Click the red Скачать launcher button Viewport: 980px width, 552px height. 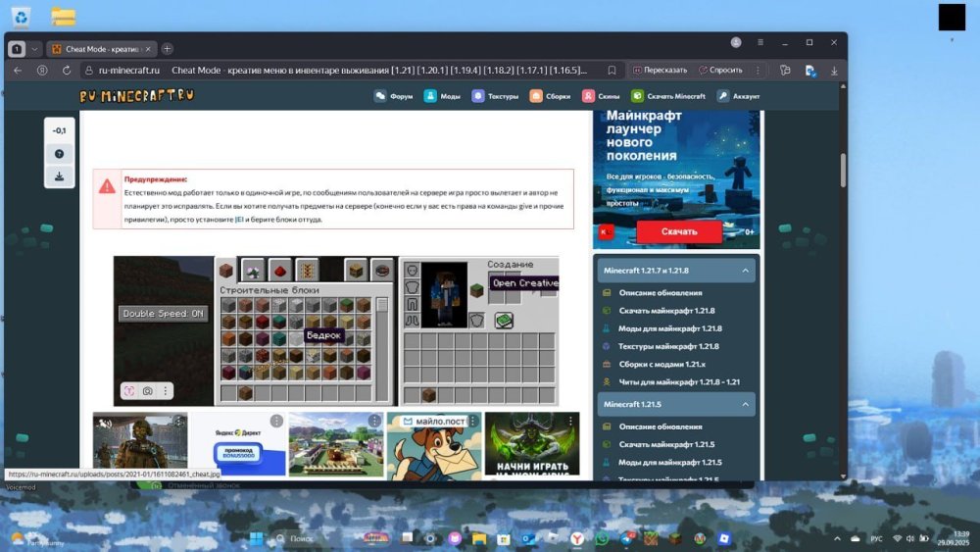point(679,231)
